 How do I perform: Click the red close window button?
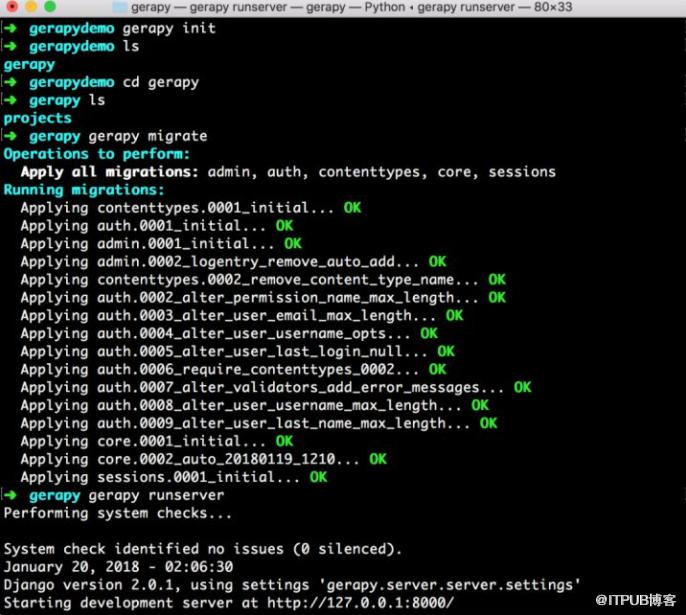pyautogui.click(x=12, y=6)
